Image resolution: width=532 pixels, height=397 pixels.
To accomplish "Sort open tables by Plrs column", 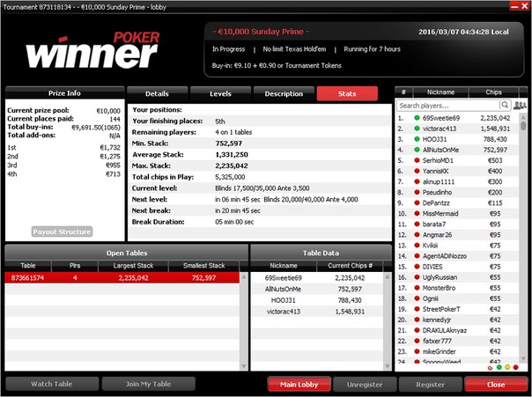I will click(x=75, y=266).
